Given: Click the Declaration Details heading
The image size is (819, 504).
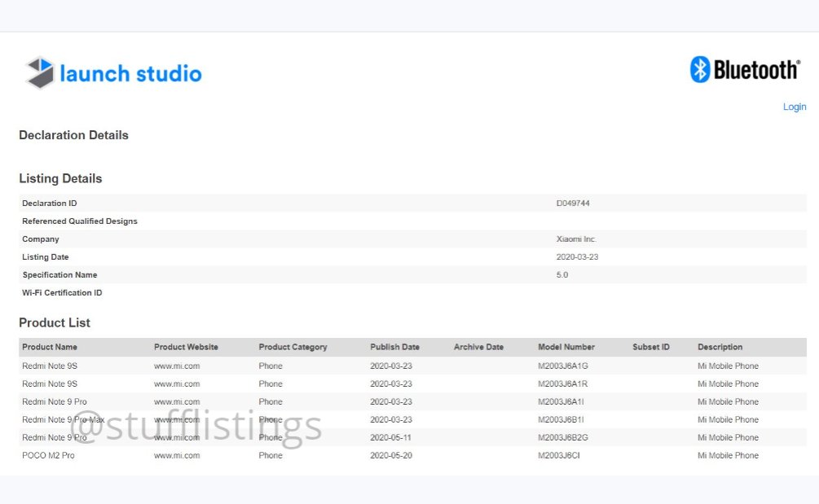Looking at the screenshot, I should (73, 135).
